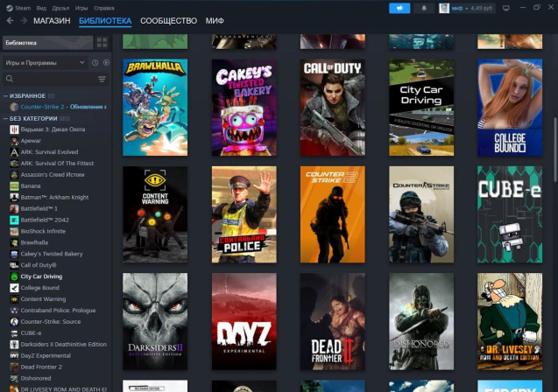Open the account menu with wallet balance

pos(466,8)
